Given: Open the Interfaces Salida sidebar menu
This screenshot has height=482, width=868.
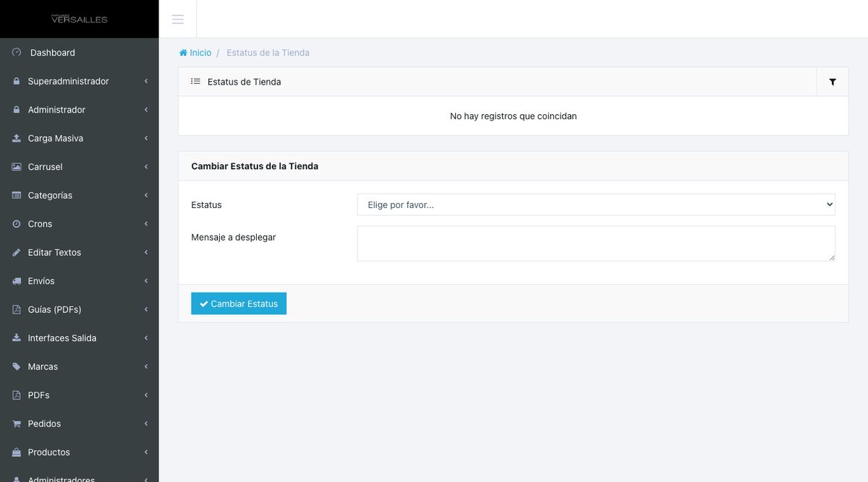Looking at the screenshot, I should [x=80, y=338].
